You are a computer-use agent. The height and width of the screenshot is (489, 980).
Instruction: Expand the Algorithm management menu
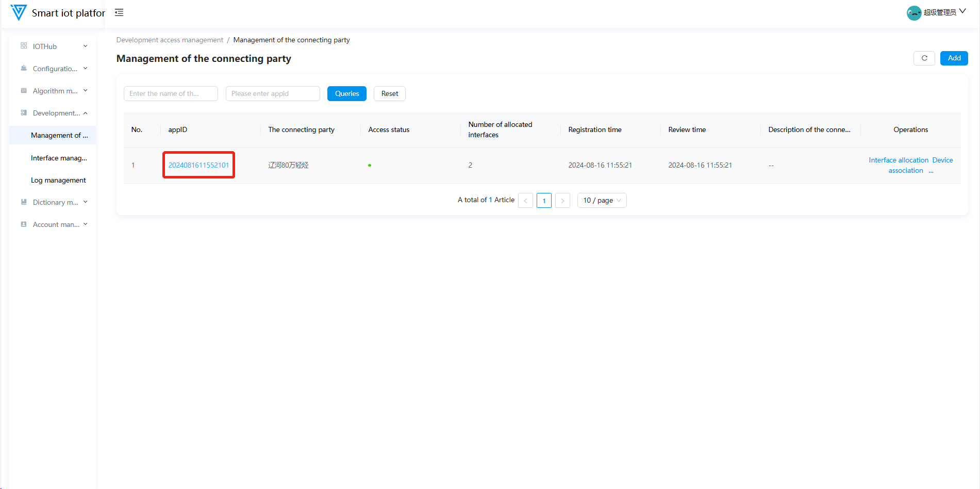click(54, 91)
